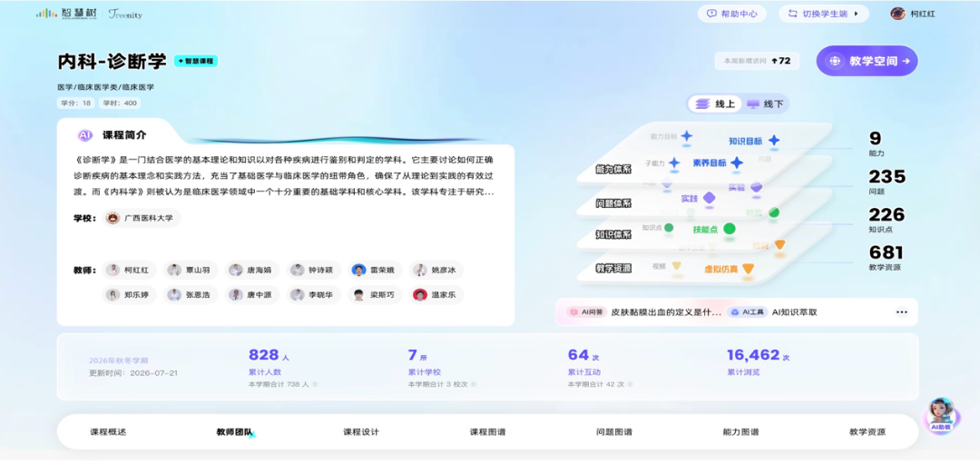980x464 pixels.
Task: Click the 知识目标 star node
Action: coord(774,141)
